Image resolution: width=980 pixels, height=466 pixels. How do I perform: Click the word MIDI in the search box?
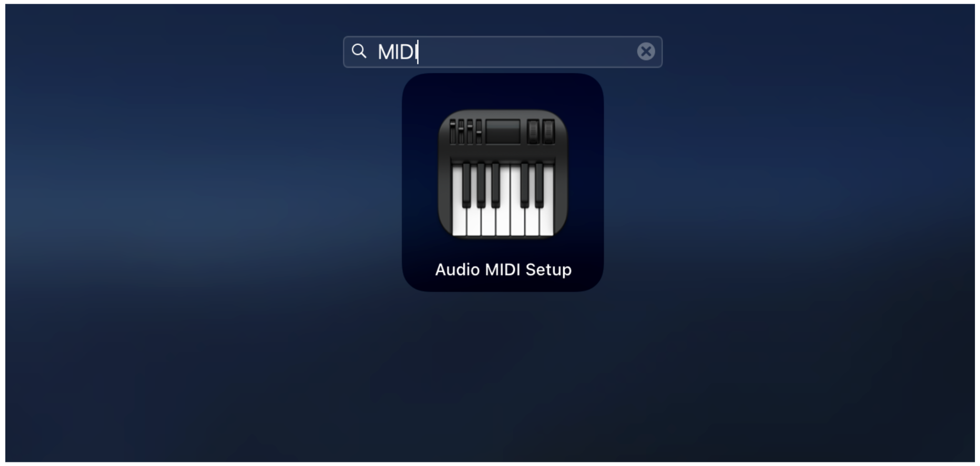coord(396,52)
